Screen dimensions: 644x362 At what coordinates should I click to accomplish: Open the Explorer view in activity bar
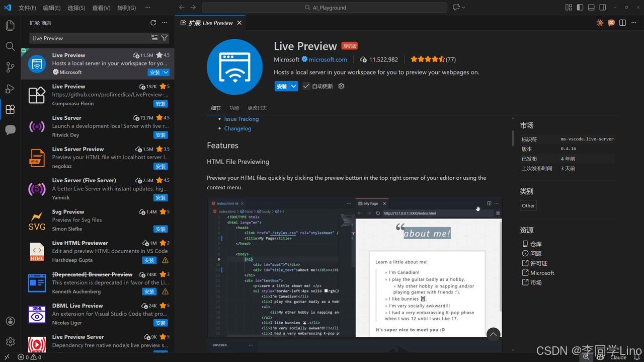(x=10, y=26)
